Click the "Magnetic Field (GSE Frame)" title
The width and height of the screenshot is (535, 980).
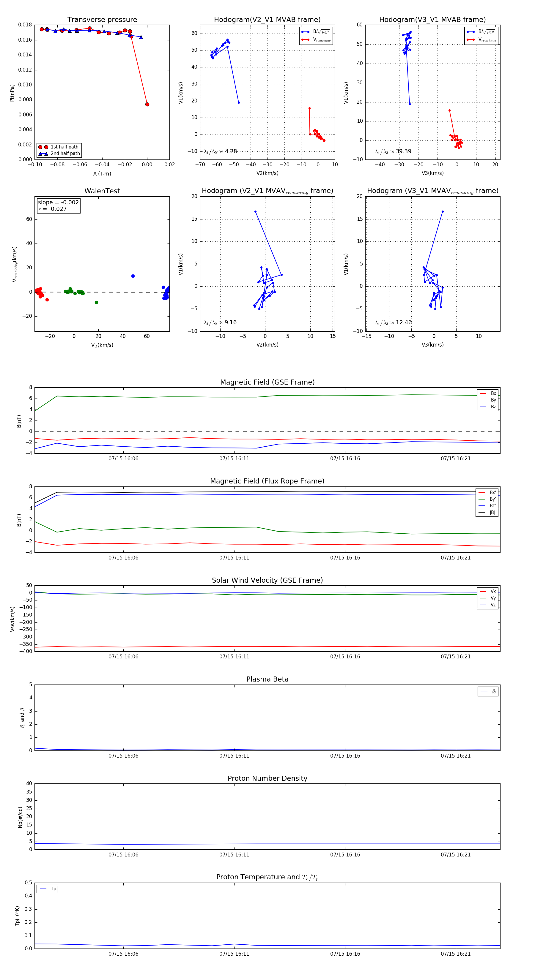coord(267,382)
